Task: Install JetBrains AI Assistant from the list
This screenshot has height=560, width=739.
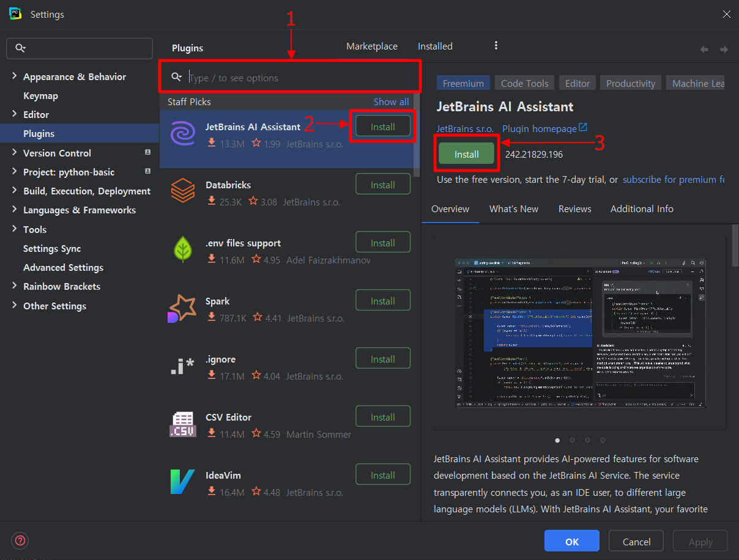Action: pyautogui.click(x=383, y=127)
